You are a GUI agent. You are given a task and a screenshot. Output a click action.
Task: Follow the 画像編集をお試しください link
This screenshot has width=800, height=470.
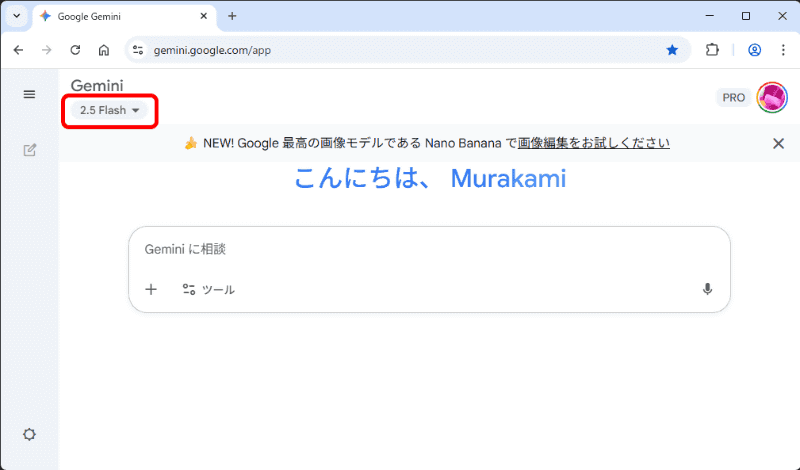click(x=593, y=143)
